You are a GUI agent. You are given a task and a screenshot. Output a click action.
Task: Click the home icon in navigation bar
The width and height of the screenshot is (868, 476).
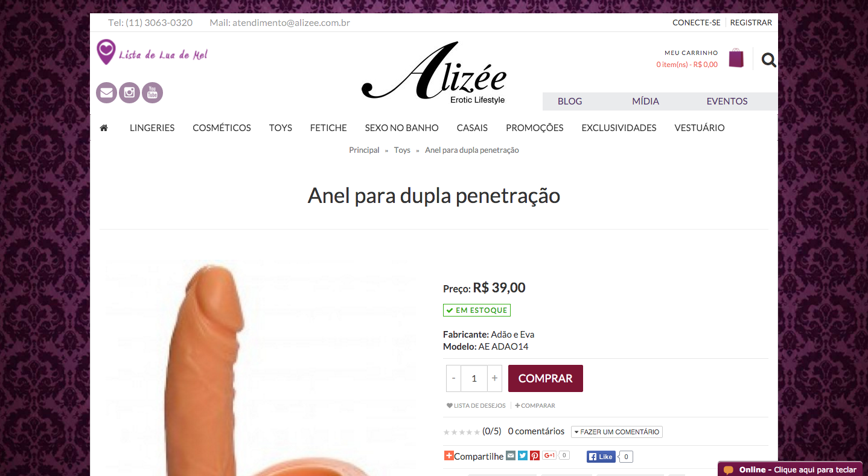click(104, 128)
